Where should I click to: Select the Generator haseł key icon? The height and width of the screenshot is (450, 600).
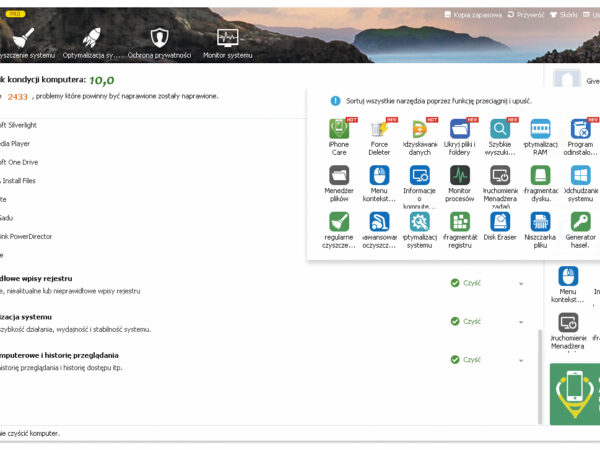pyautogui.click(x=581, y=222)
